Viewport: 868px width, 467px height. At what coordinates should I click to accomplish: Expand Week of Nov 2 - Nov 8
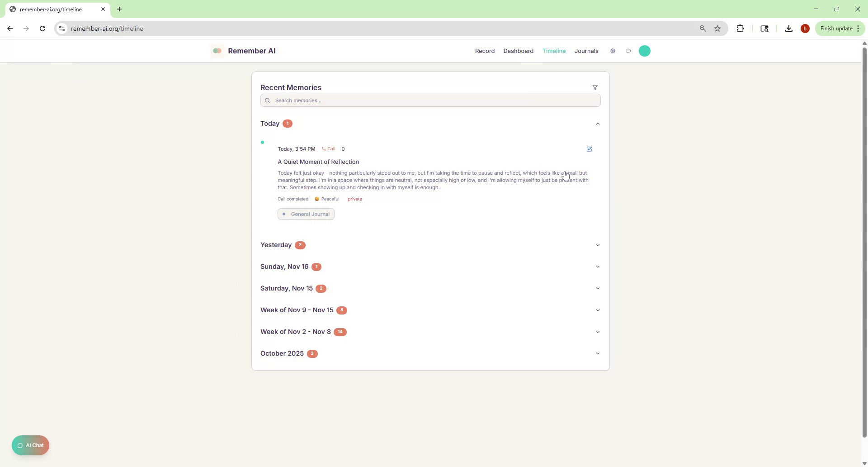pos(598,332)
